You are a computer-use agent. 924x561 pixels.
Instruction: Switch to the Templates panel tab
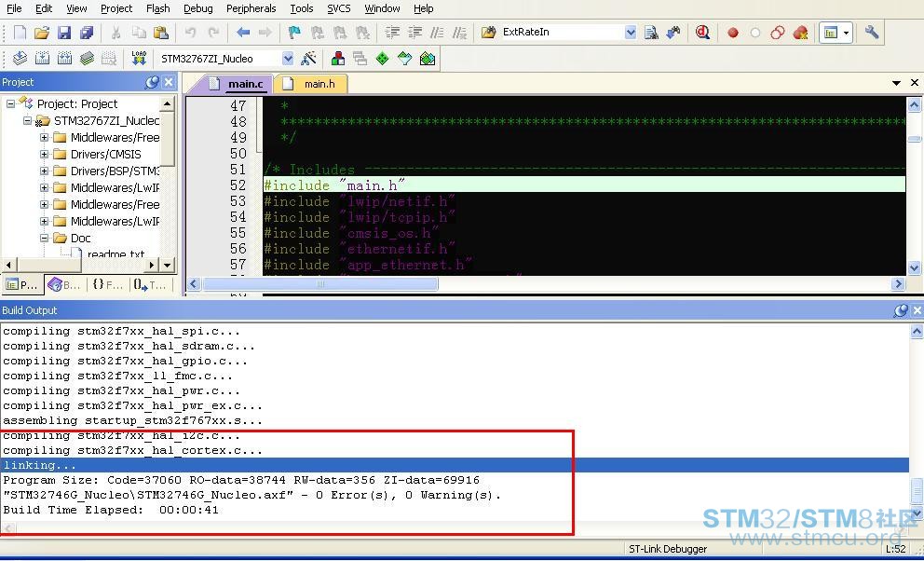(x=150, y=285)
